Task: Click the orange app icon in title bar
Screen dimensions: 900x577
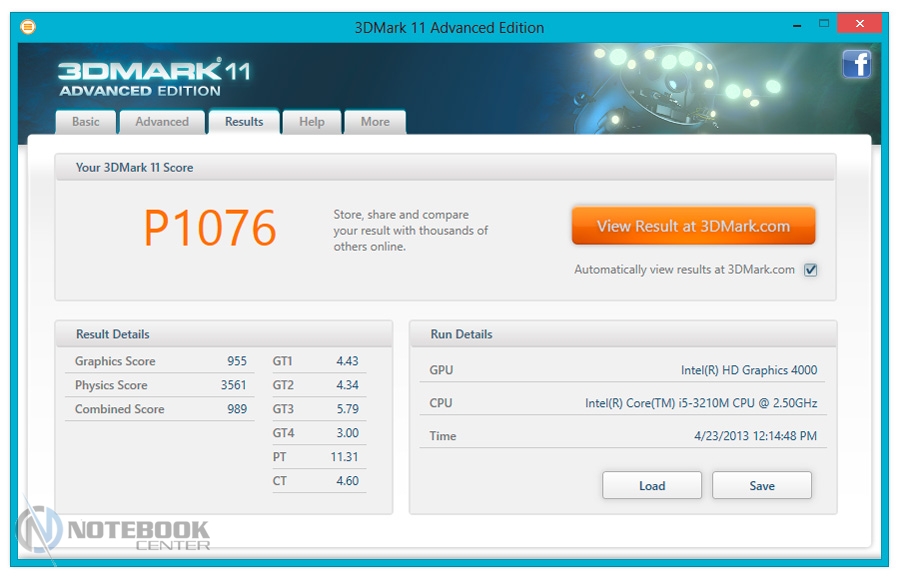Action: pos(28,27)
